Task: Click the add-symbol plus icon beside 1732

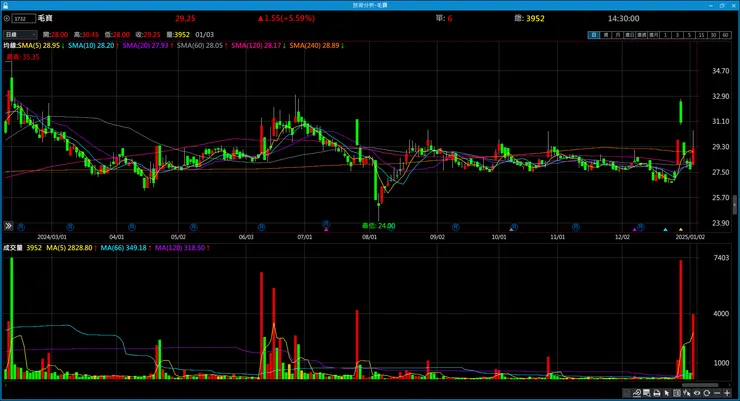Action: pos(7,18)
